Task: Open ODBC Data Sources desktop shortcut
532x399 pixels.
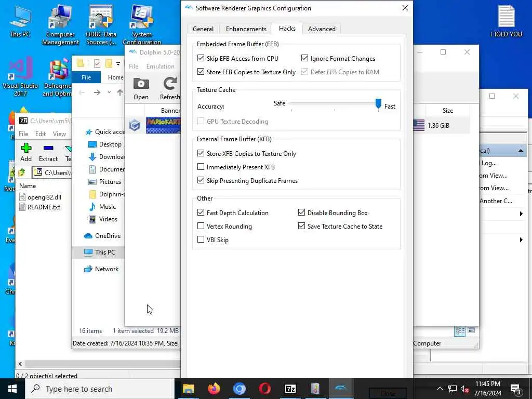Action: 101,25
